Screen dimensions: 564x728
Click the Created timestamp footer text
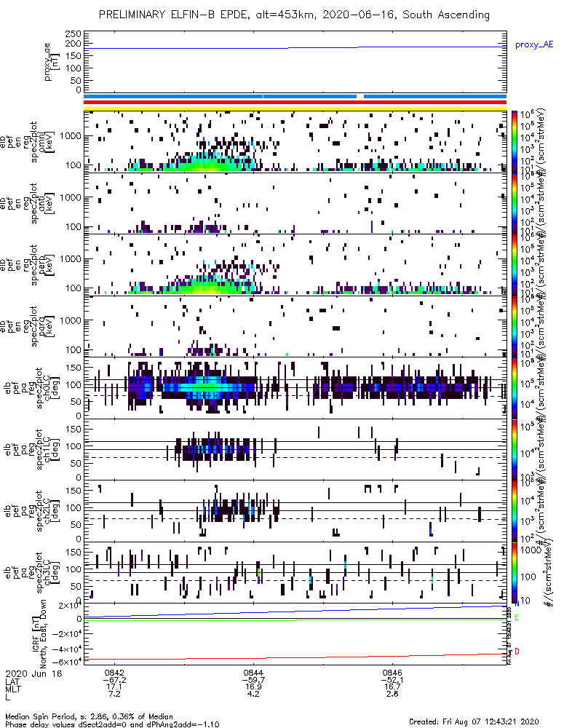click(474, 721)
